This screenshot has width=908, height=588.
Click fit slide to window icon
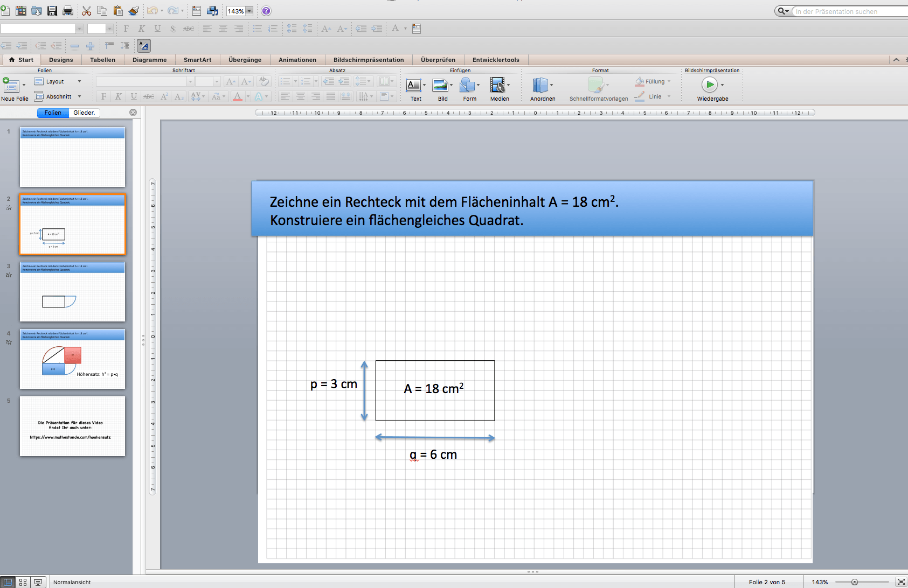click(901, 582)
